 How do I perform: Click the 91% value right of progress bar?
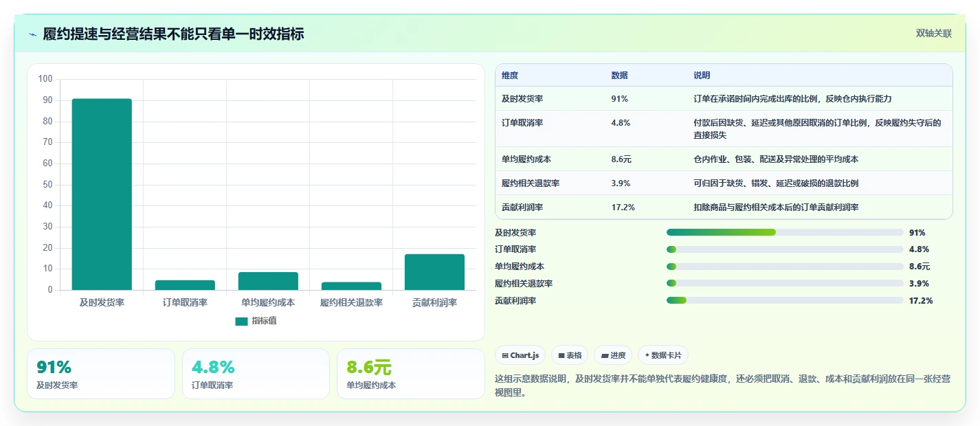[x=917, y=232]
